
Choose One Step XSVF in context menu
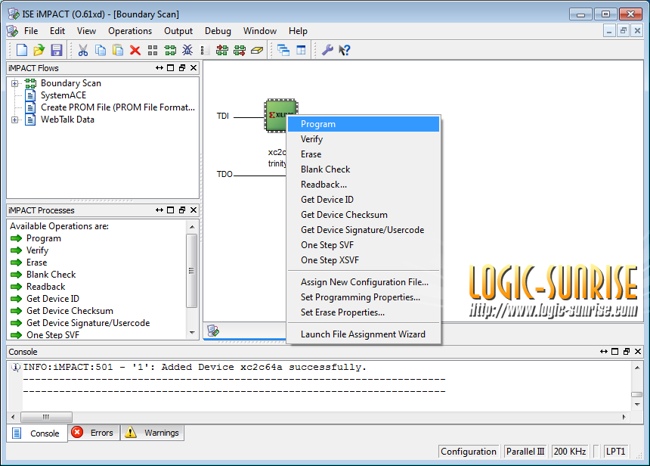364,260
